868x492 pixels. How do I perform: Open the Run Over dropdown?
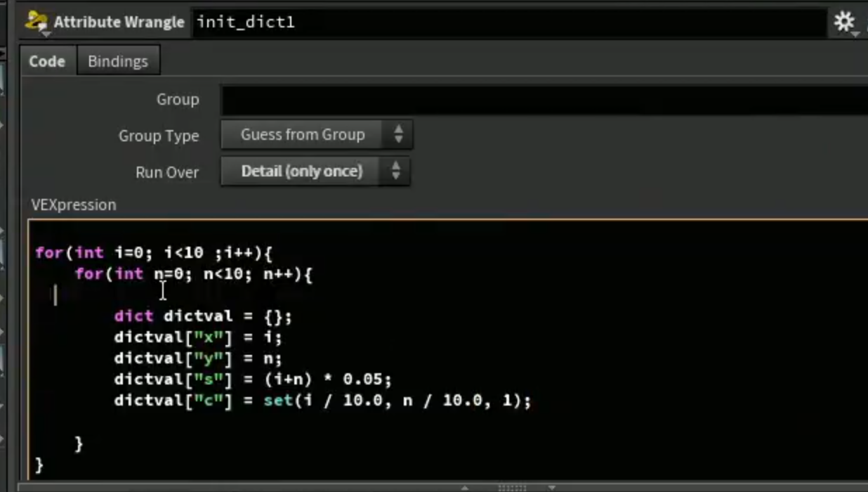point(315,171)
